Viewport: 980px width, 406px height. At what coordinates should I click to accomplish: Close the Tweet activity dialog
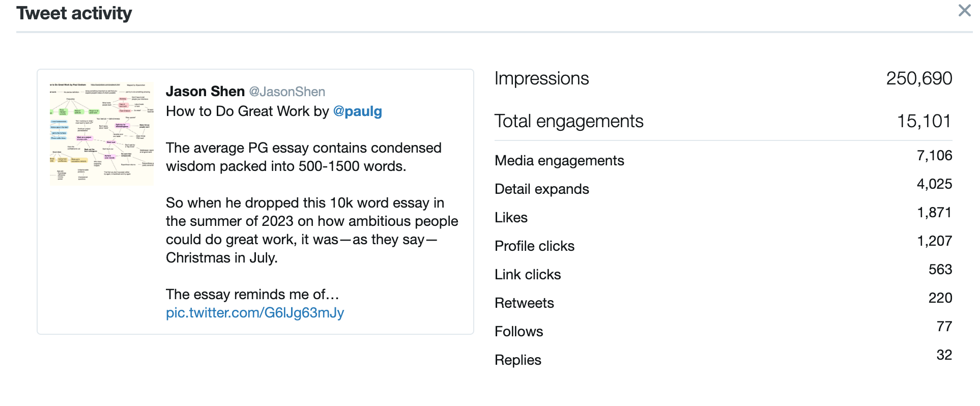964,10
